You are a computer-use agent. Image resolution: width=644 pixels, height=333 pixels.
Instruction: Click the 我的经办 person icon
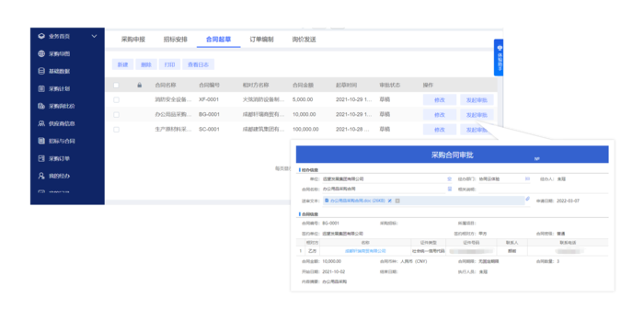click(x=41, y=176)
